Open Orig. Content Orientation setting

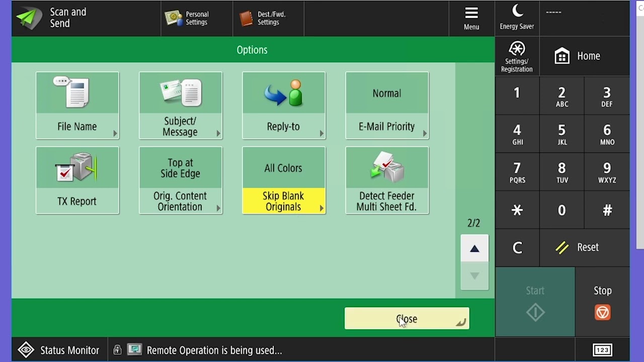[x=181, y=180]
